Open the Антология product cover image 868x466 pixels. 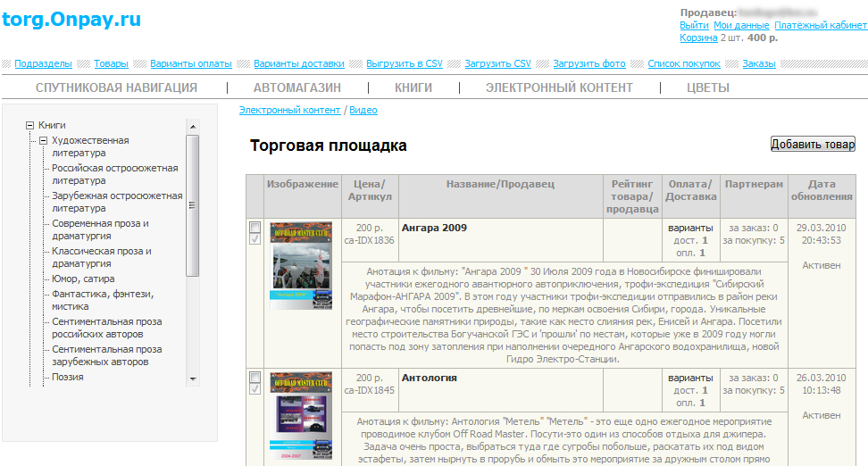tap(301, 416)
